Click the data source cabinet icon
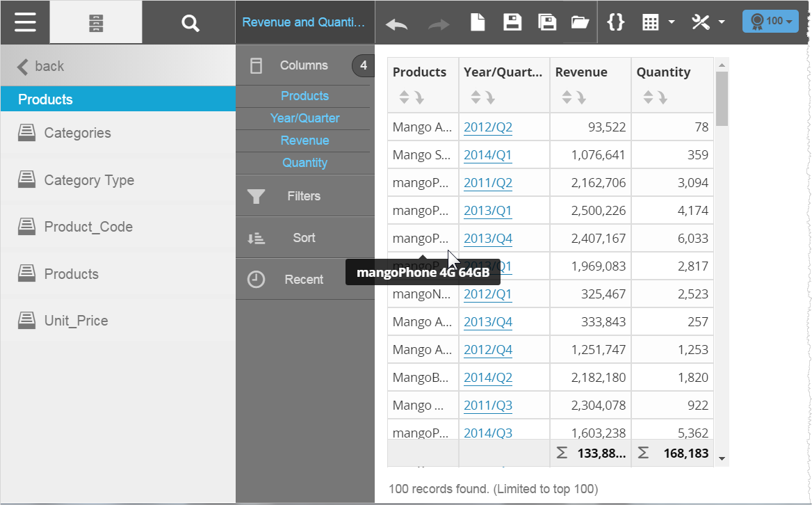 pos(96,22)
